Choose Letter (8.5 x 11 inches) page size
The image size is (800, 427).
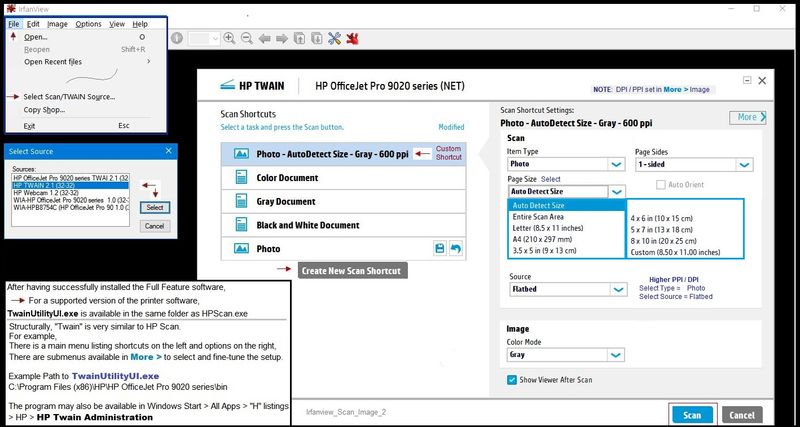(566, 228)
